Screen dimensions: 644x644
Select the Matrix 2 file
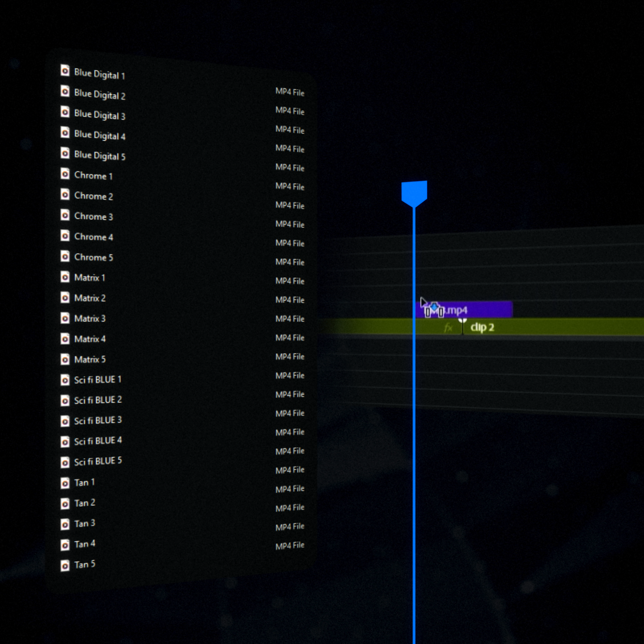click(90, 298)
